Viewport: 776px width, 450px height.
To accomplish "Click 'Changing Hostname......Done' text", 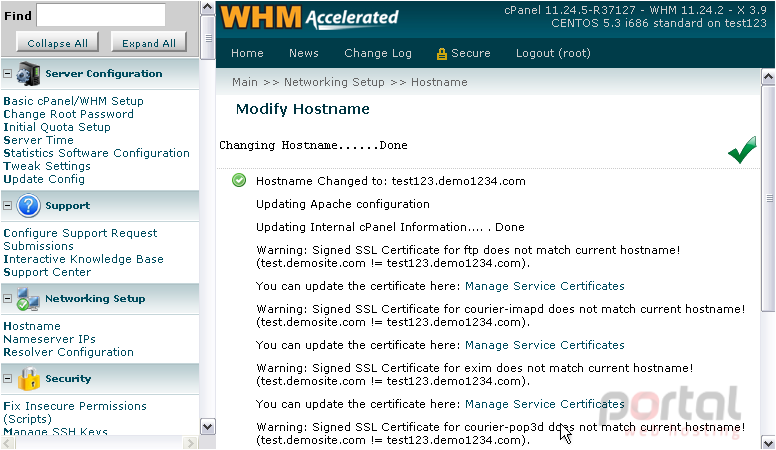I will point(313,145).
